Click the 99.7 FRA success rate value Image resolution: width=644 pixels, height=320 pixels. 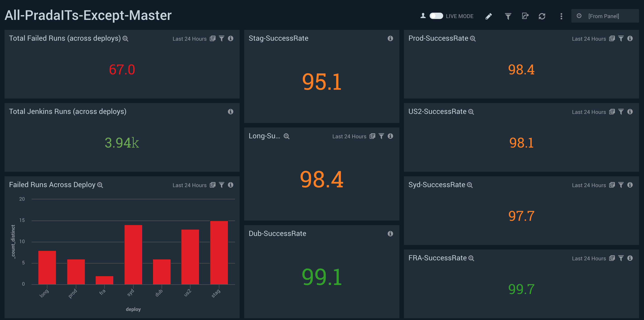(x=521, y=289)
